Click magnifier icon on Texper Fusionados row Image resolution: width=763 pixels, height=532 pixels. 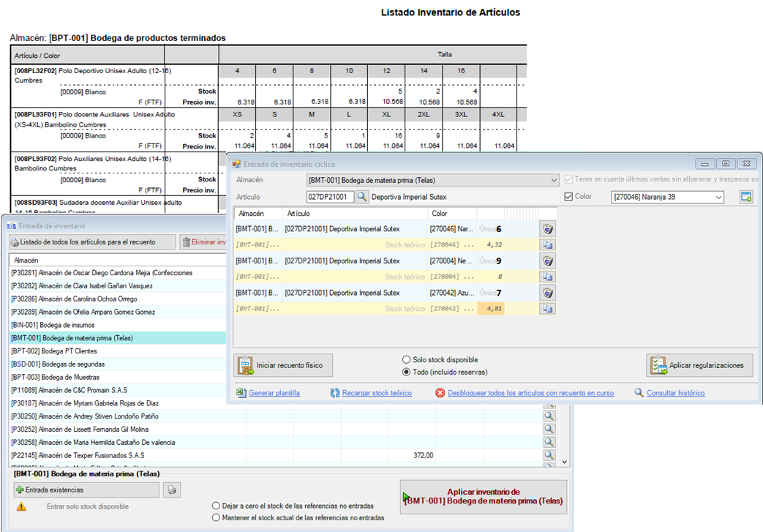click(549, 455)
